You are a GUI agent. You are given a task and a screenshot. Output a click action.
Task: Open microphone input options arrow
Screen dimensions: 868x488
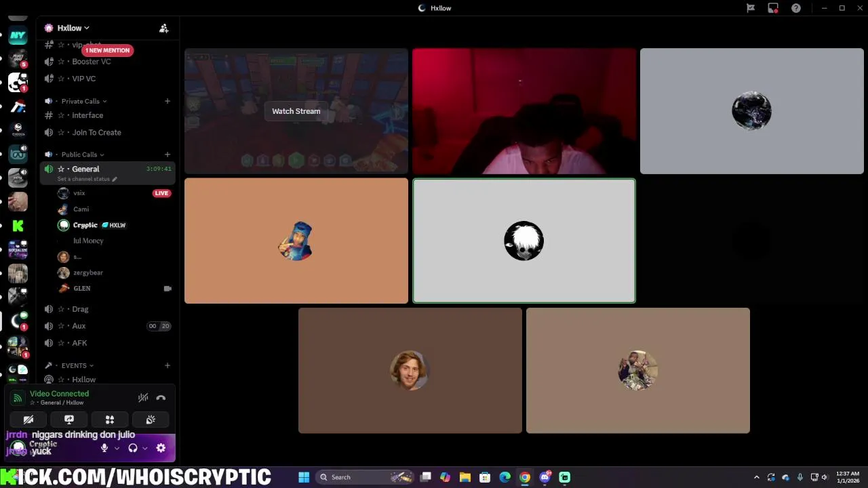pyautogui.click(x=117, y=448)
